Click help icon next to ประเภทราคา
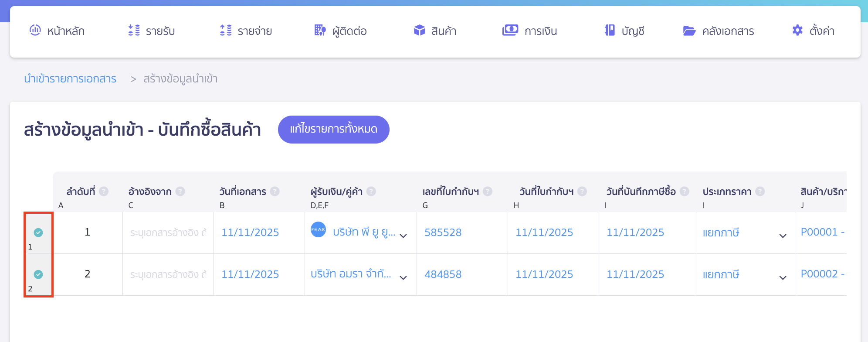The width and height of the screenshot is (868, 342). pyautogui.click(x=760, y=191)
